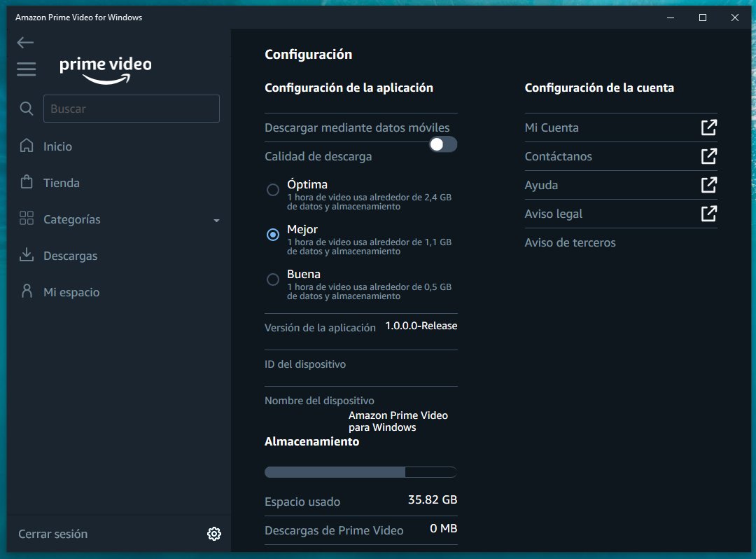
Task: Open Tienda from the sidebar
Action: pos(62,183)
